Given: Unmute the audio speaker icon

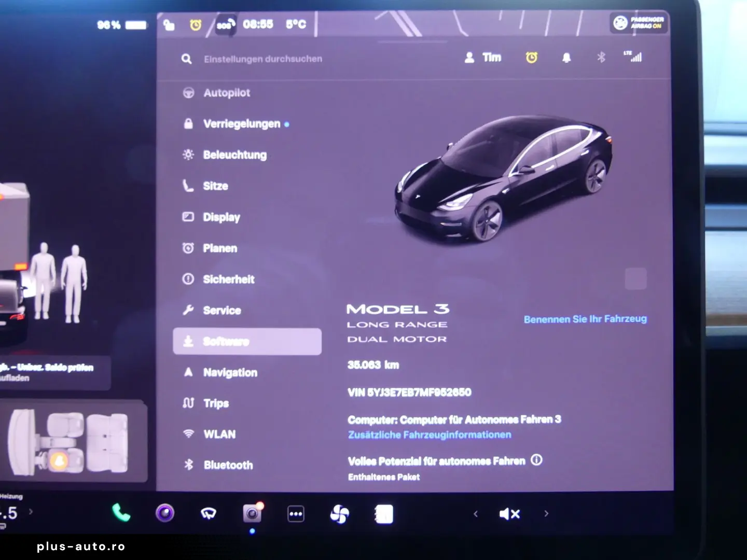Looking at the screenshot, I should click(x=509, y=514).
